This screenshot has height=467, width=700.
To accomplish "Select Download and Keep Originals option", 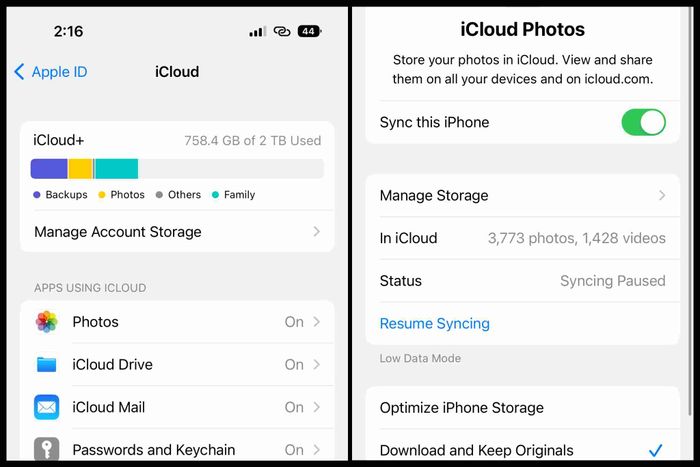I will coord(523,448).
